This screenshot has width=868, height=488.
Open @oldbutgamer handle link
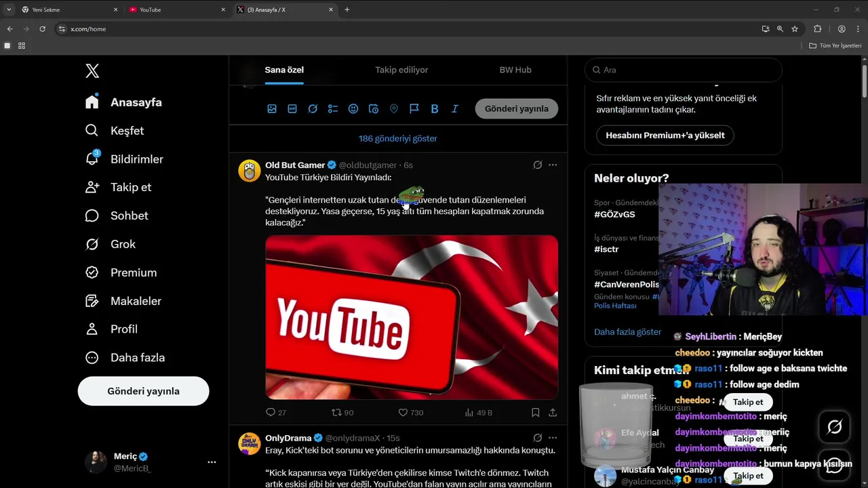(368, 165)
